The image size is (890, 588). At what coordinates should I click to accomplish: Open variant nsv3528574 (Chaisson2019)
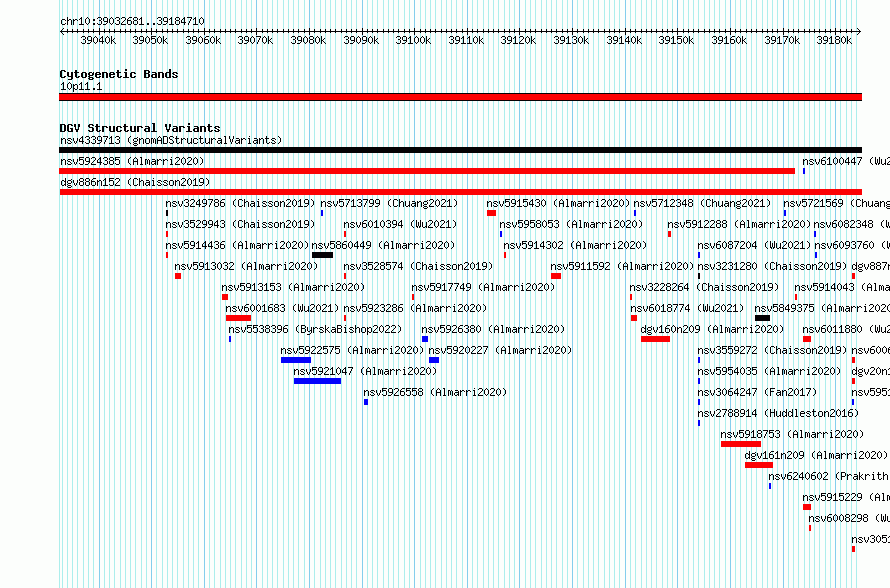[418, 266]
